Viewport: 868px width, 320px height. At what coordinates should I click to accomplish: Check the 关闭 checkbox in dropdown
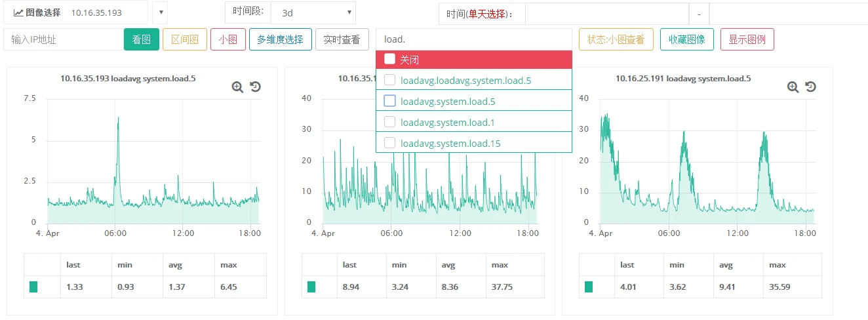tap(389, 59)
